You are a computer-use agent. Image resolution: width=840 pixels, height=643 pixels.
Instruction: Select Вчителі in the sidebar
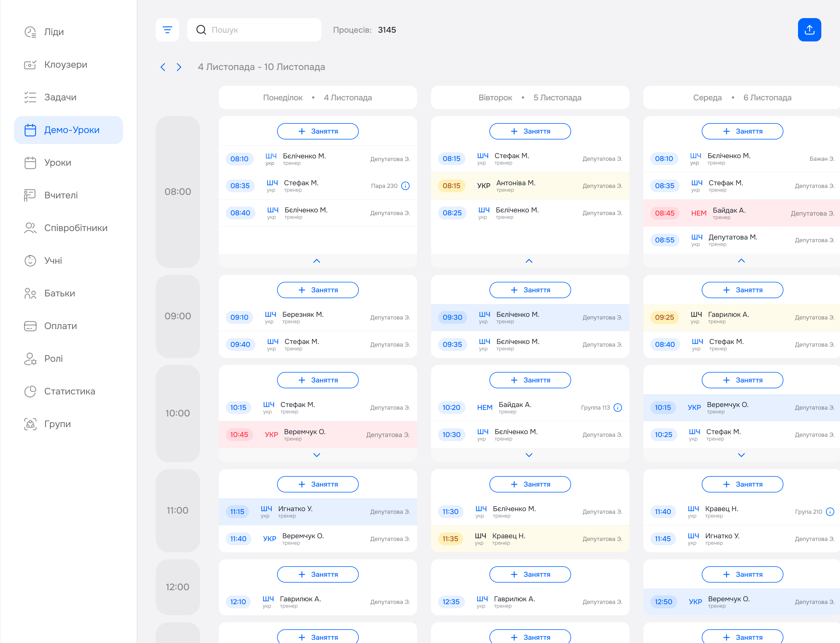click(x=61, y=195)
